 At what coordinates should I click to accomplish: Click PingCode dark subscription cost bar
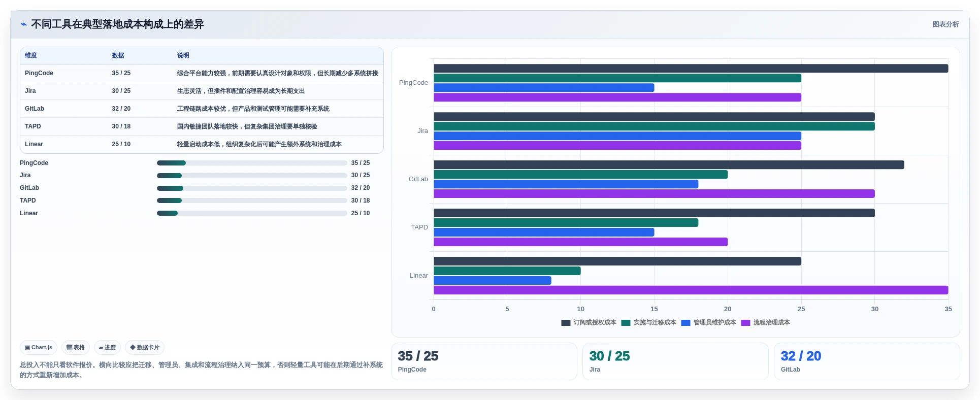coord(691,69)
